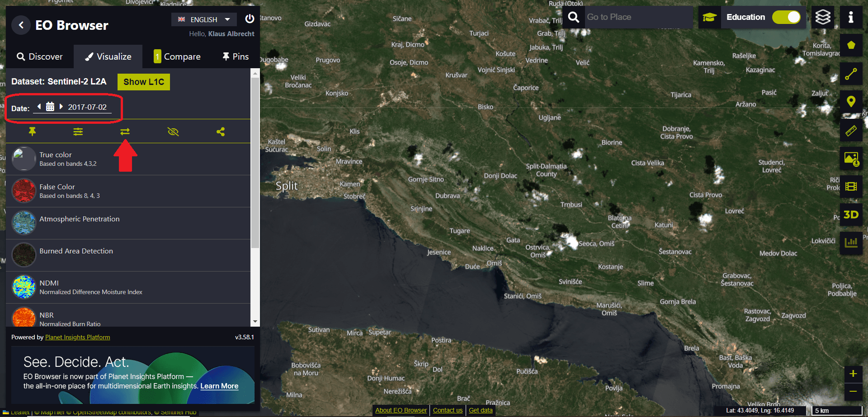Toggle layer visibility eye icon
Viewport: 868px width, 417px height.
click(x=173, y=131)
